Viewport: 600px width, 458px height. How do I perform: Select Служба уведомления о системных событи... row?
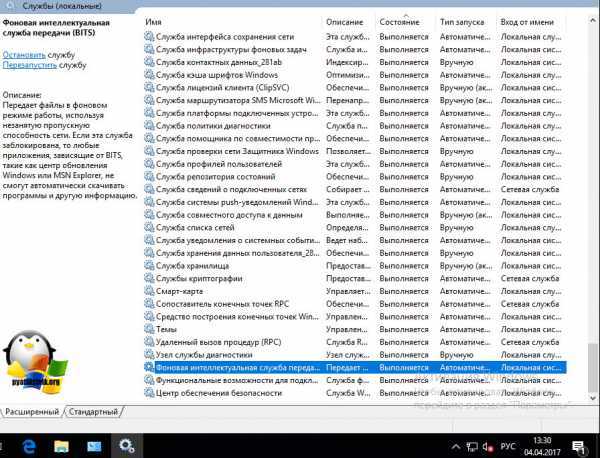(x=355, y=240)
